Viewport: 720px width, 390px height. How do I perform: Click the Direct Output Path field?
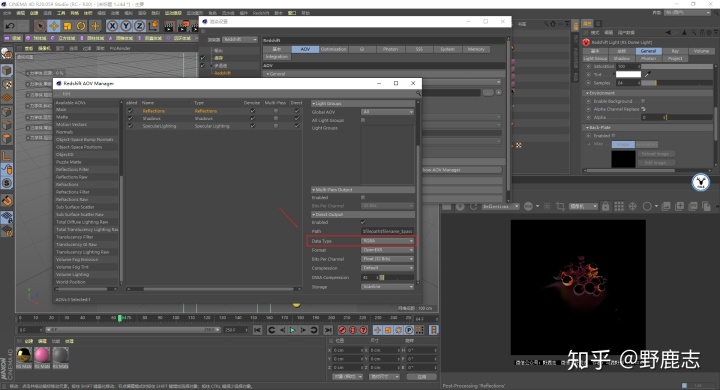[x=387, y=231]
